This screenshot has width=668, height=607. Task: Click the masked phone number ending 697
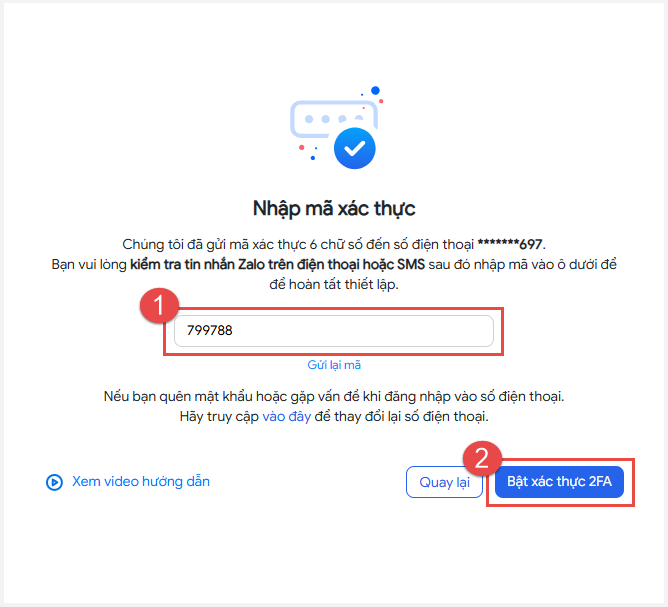510,245
